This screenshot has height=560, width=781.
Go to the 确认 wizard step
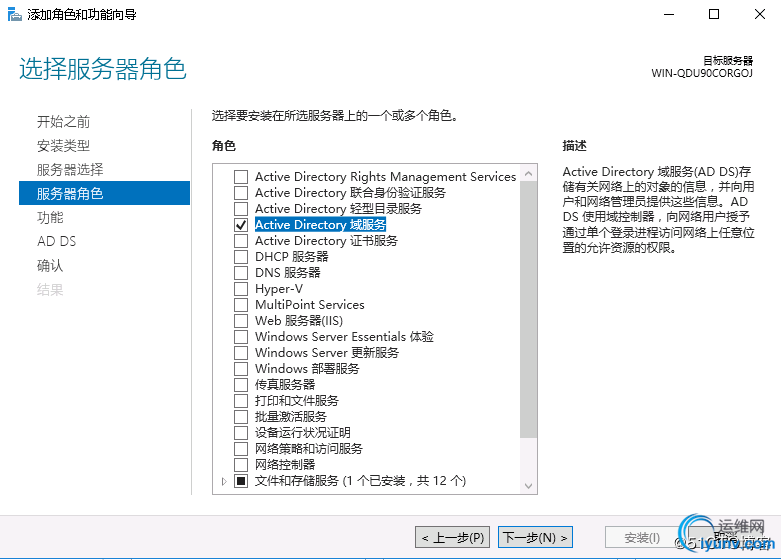(x=50, y=265)
